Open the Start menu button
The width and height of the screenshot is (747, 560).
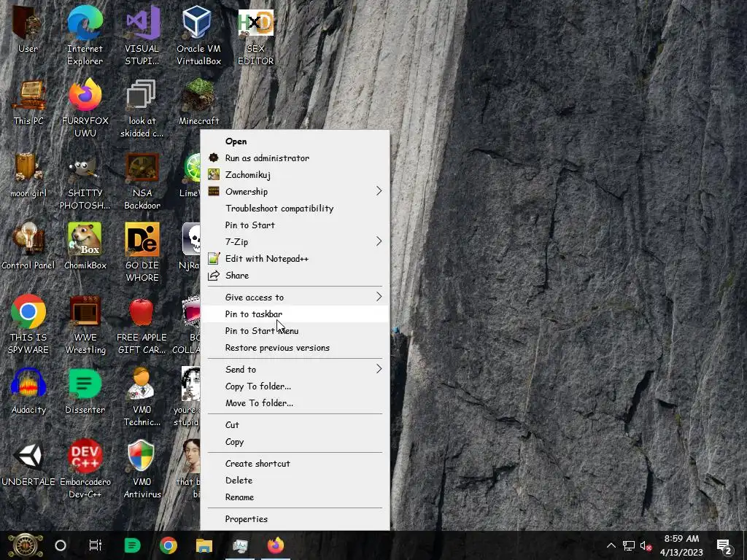(x=26, y=545)
